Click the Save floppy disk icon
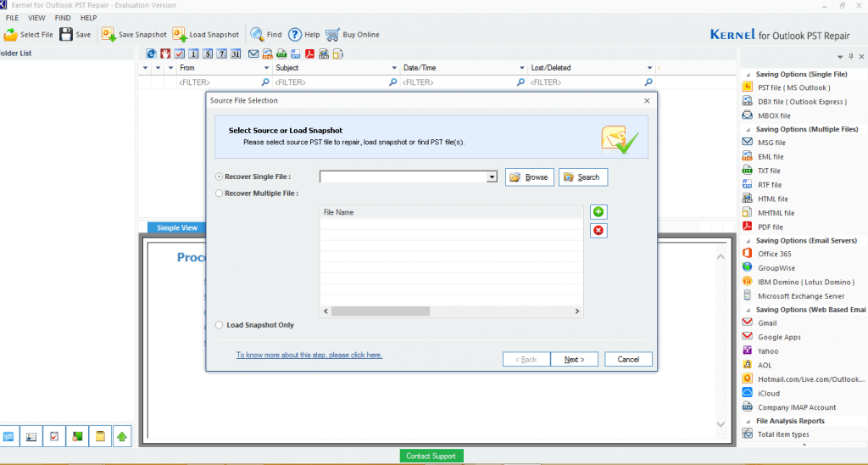 66,34
